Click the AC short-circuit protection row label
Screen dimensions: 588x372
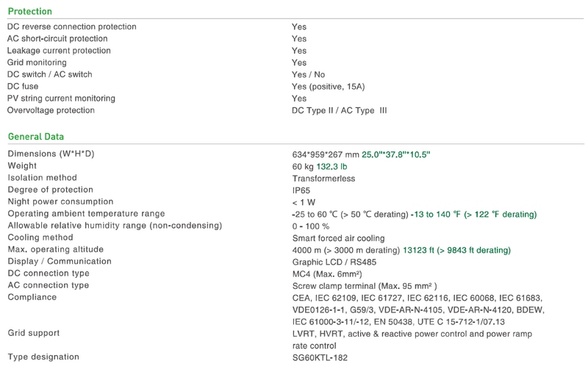click(59, 39)
